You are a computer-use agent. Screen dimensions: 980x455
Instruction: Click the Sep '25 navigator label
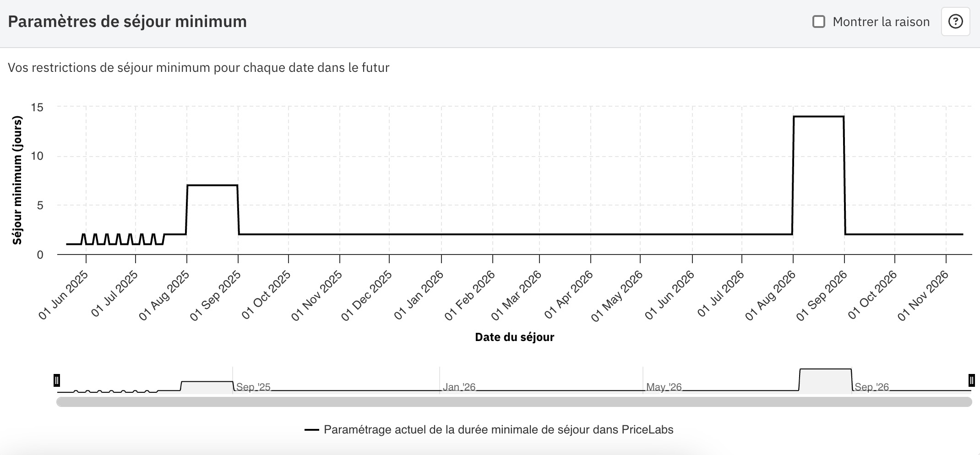pos(253,387)
